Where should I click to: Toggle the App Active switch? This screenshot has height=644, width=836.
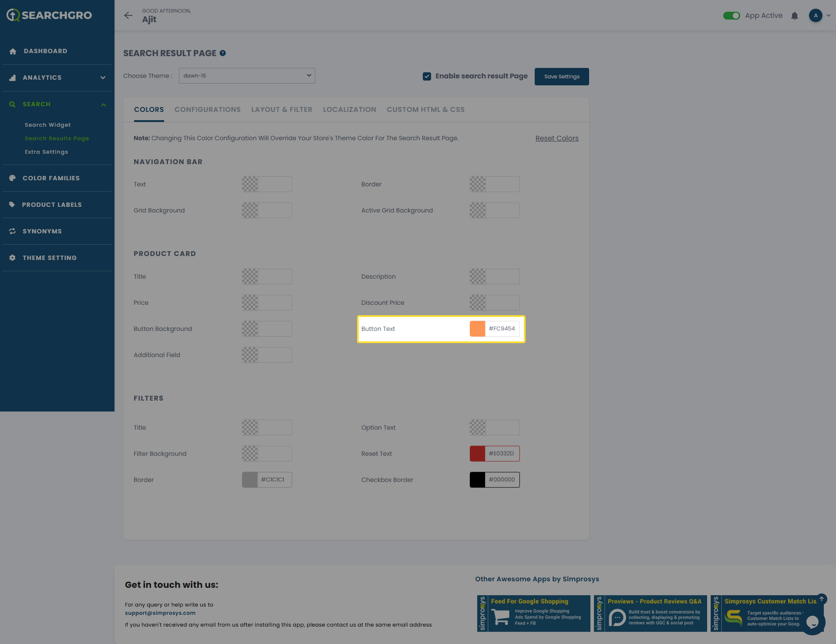click(x=731, y=16)
